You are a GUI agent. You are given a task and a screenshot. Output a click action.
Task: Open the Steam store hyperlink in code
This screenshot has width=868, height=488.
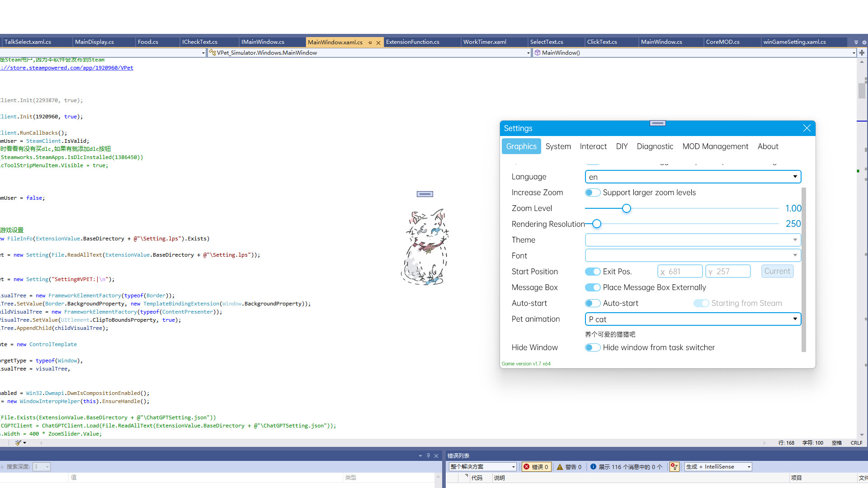(66, 67)
